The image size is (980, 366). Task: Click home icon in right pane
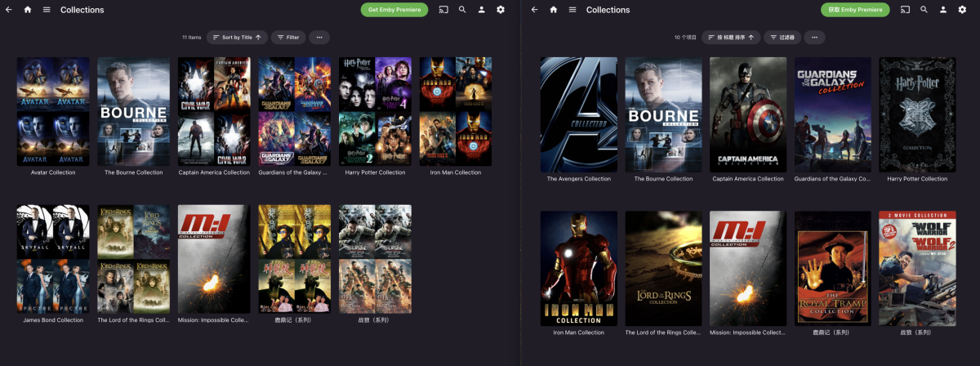(x=554, y=10)
